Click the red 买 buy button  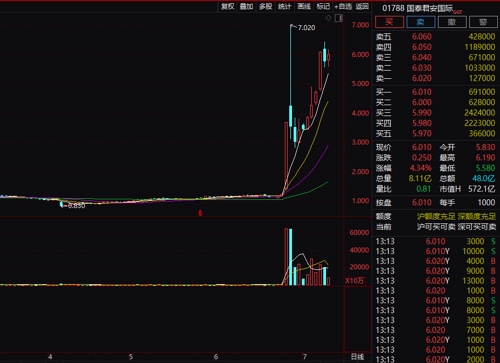point(389,22)
